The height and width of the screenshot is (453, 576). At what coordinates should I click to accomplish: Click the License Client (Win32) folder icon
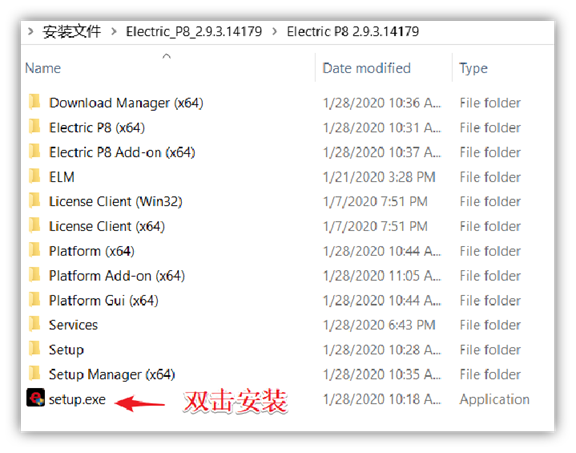pyautogui.click(x=35, y=200)
